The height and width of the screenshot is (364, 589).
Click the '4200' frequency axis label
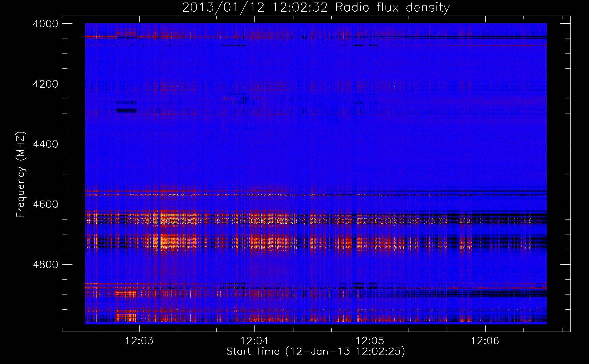(46, 84)
